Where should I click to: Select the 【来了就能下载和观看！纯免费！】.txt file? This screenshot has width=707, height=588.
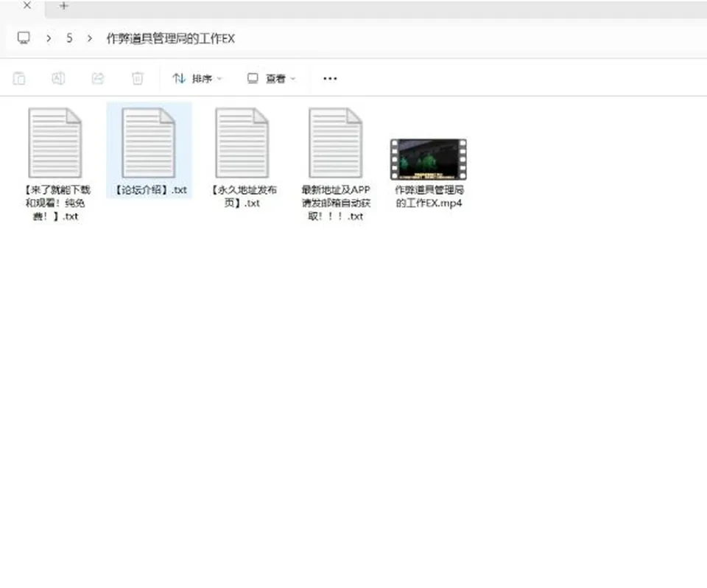[x=55, y=164]
